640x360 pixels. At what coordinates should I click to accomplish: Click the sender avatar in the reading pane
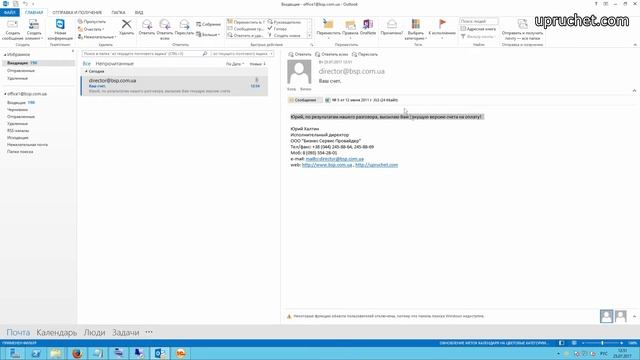[x=299, y=72]
